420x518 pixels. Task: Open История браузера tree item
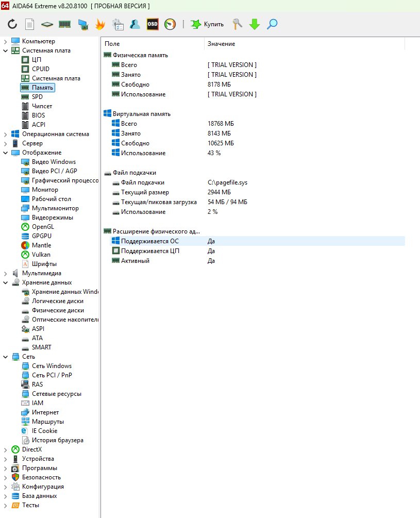coord(57,440)
